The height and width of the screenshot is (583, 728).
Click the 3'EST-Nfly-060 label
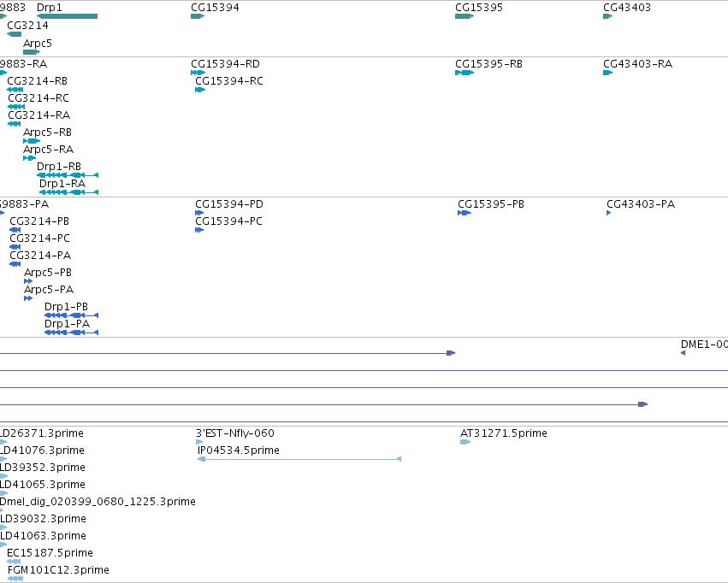(x=235, y=433)
